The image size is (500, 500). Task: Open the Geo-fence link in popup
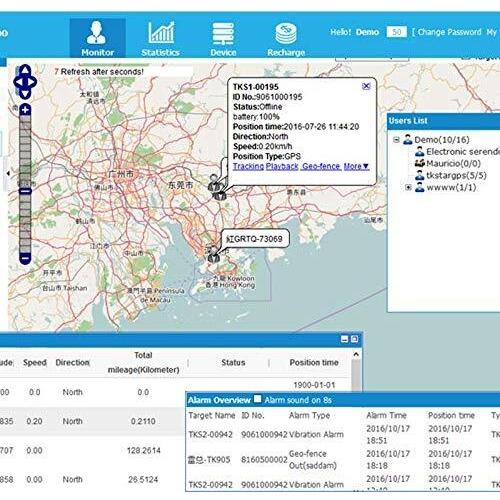(x=321, y=166)
